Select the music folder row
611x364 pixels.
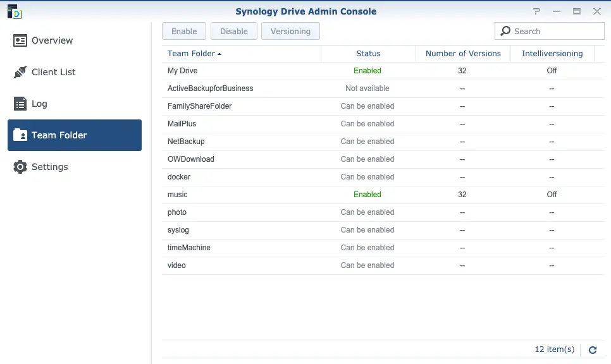383,195
